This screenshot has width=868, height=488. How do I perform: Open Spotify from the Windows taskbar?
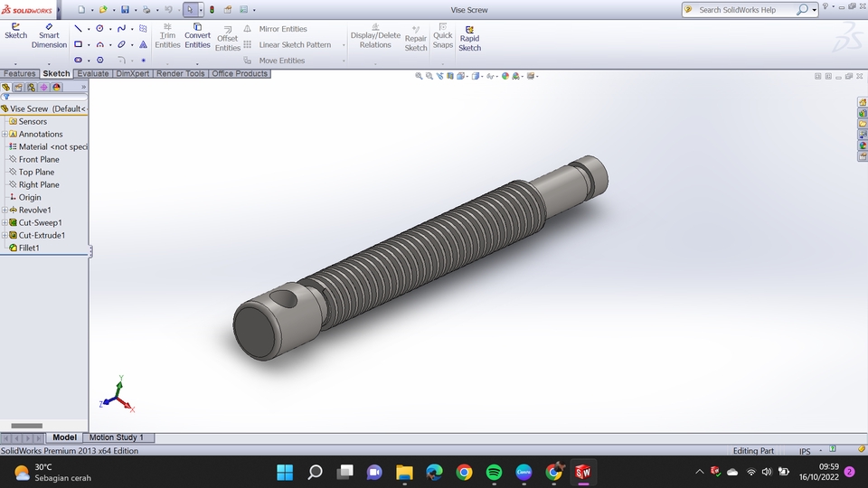tap(494, 472)
